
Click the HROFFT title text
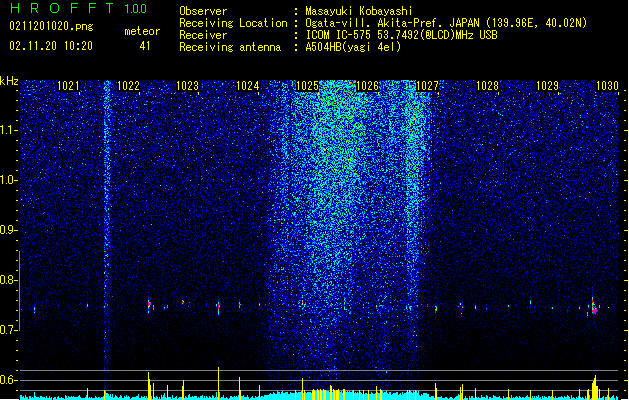(62, 8)
